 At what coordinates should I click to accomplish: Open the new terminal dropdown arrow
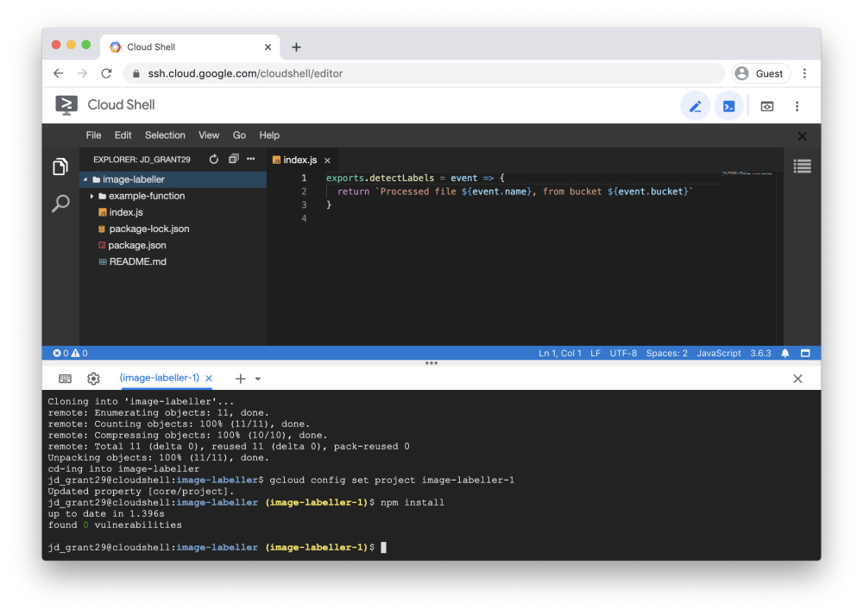point(255,378)
